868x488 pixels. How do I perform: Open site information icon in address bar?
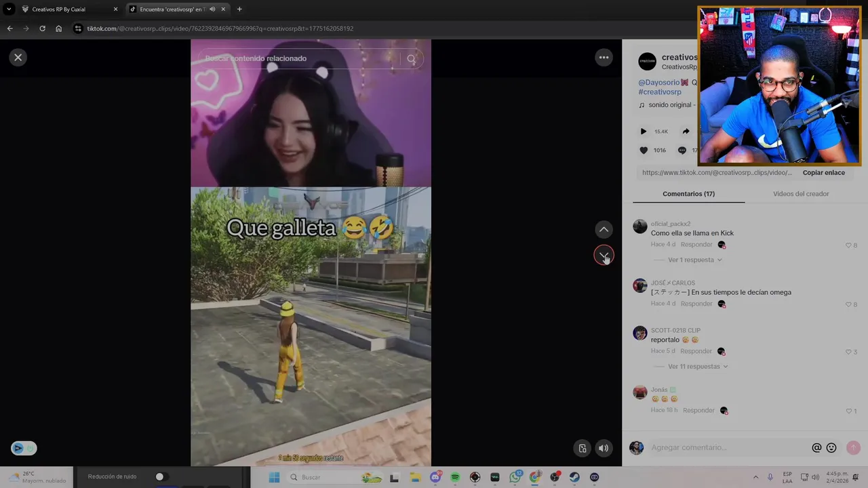pyautogui.click(x=79, y=28)
